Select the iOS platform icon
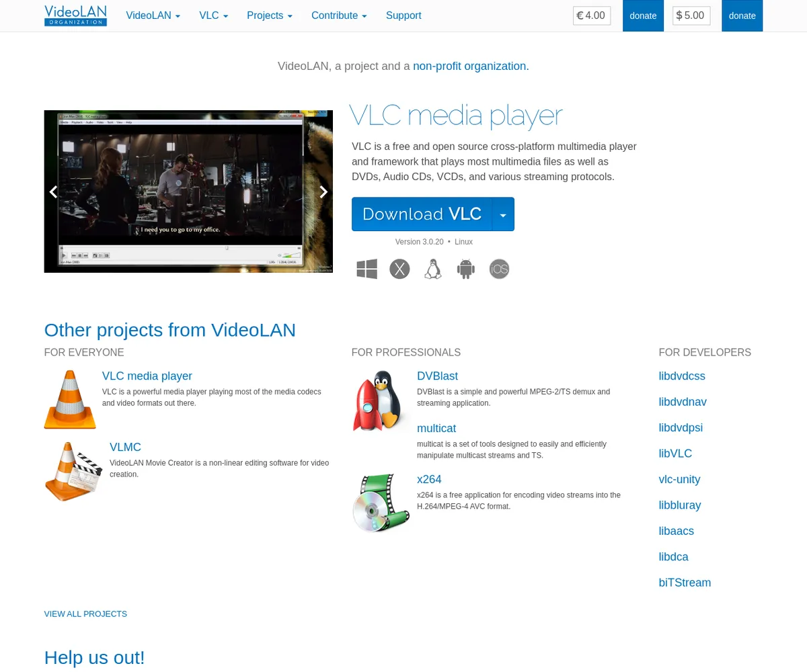Viewport: 807px width, 672px height. click(x=499, y=269)
